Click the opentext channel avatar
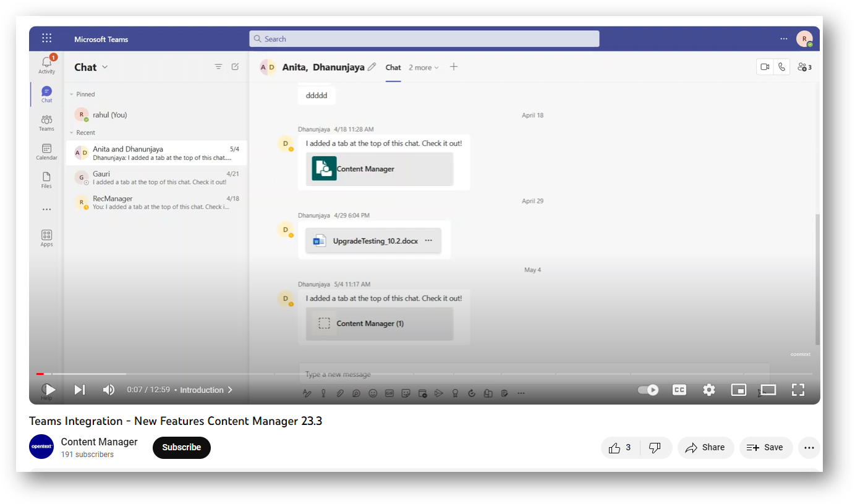855x504 pixels. [41, 447]
